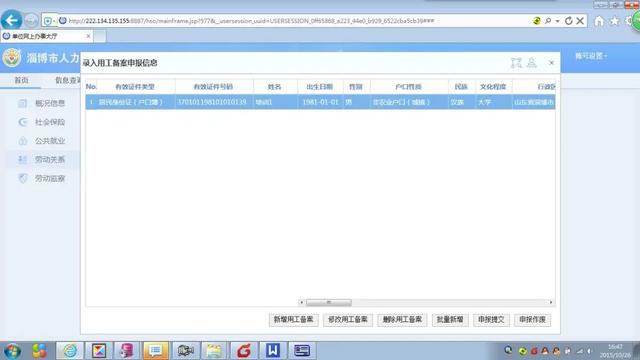Click the user icon in dialog header
This screenshot has width=640, height=360.
[x=531, y=62]
